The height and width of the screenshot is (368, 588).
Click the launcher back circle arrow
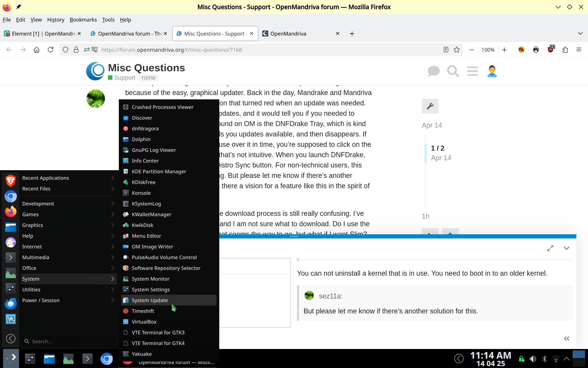click(11, 339)
